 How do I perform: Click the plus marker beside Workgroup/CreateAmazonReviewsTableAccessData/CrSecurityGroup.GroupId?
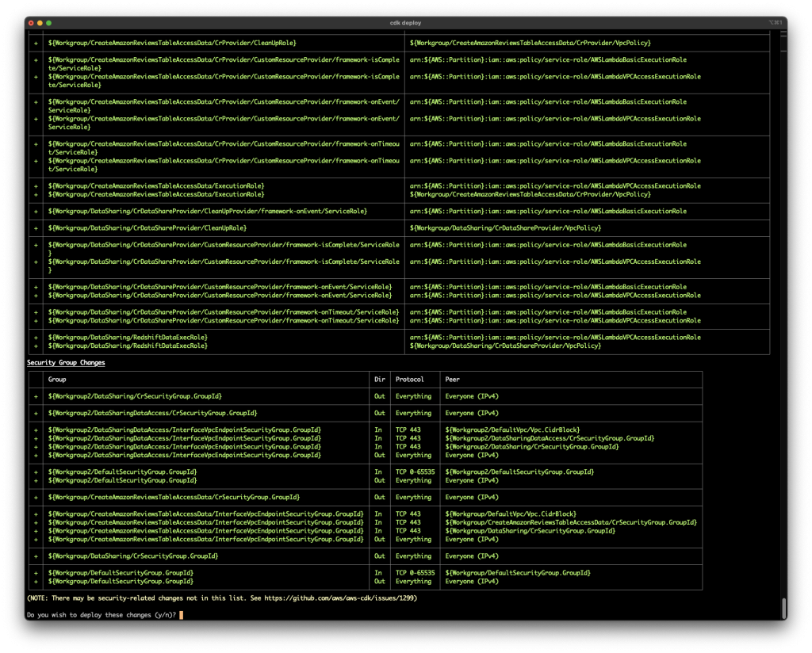point(36,497)
